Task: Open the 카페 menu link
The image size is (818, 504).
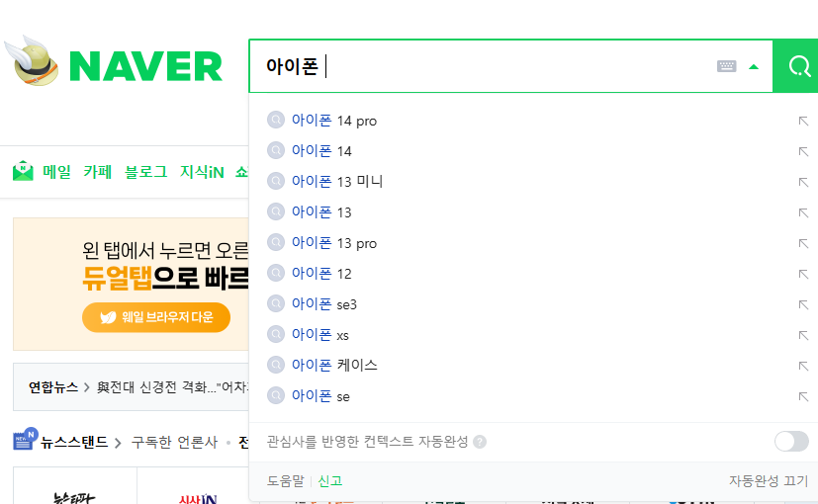Action: 98,172
